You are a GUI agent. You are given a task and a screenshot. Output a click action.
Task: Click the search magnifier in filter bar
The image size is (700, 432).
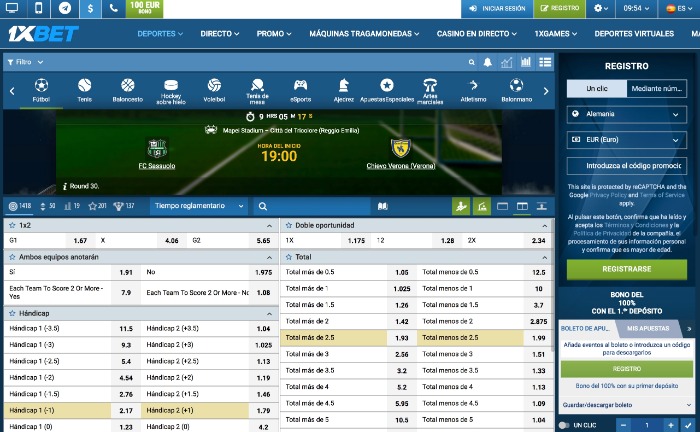coord(471,62)
